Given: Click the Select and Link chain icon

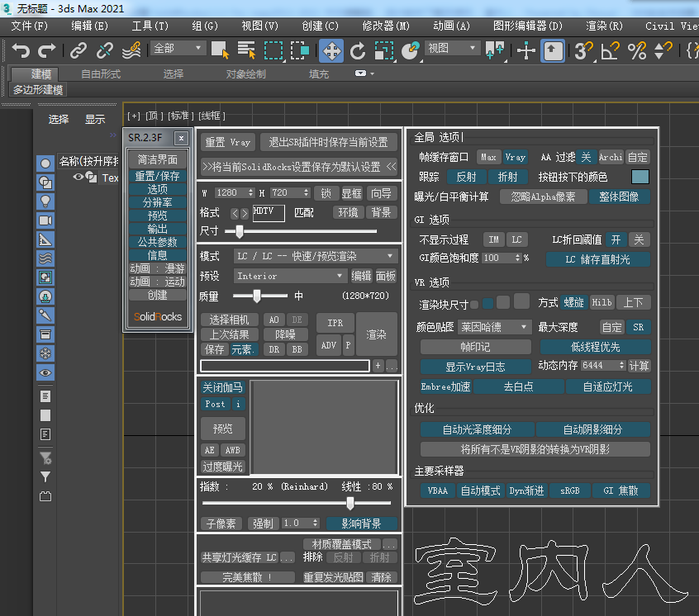Looking at the screenshot, I should 78,51.
